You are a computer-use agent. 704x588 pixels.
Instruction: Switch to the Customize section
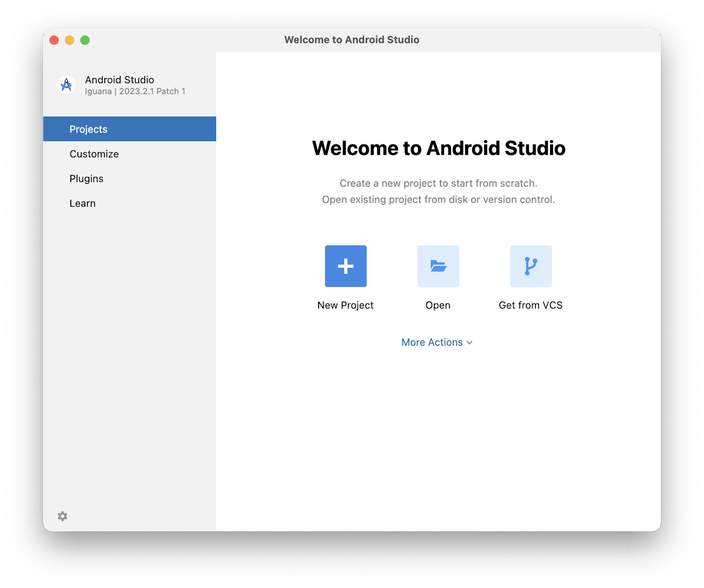pos(94,153)
